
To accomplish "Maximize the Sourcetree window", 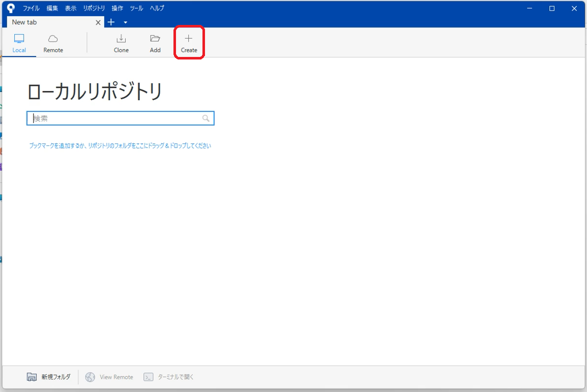I will click(x=552, y=8).
